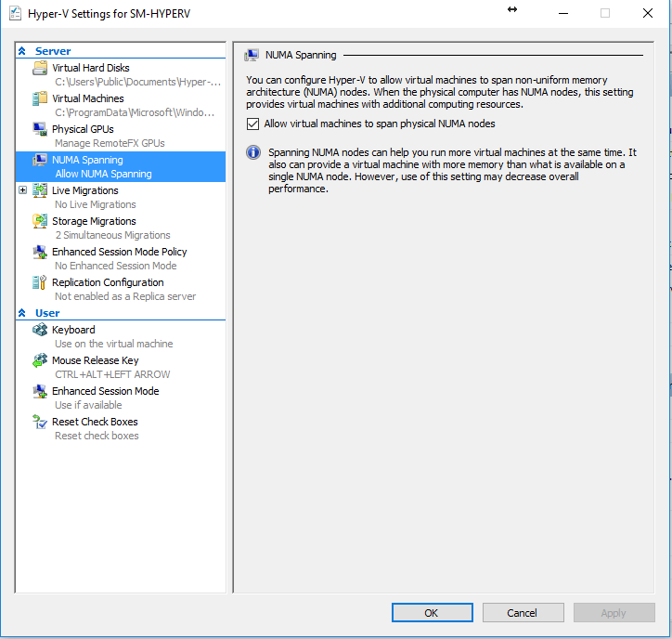Click the C:\Users\Public\Documents path text

coord(137,82)
